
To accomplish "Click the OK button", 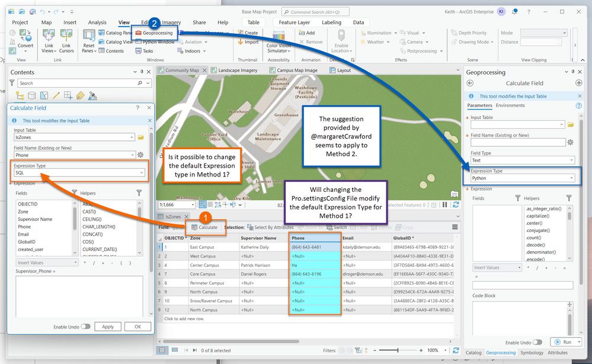I will 138,327.
